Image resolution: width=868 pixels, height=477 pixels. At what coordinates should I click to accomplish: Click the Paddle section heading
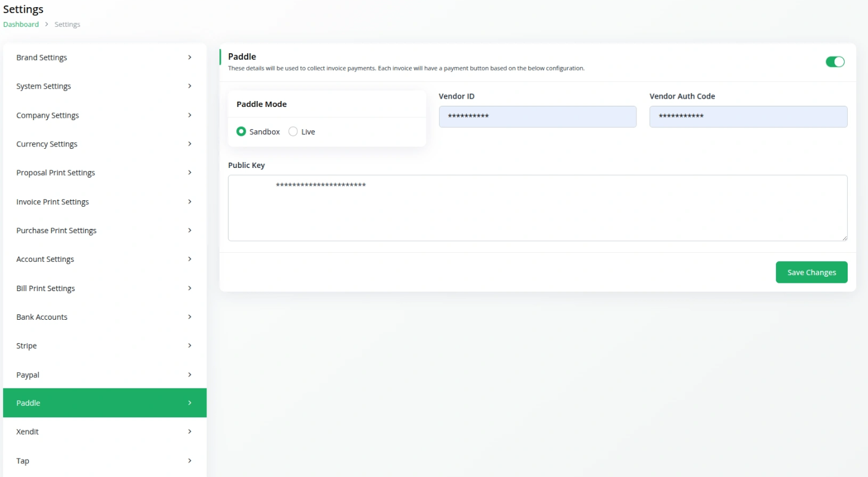click(242, 56)
